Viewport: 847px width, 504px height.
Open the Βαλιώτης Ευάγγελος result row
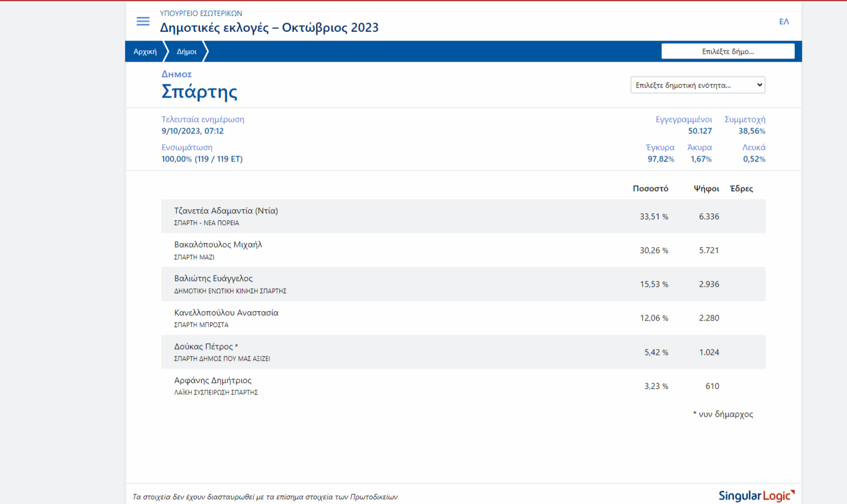click(x=463, y=284)
